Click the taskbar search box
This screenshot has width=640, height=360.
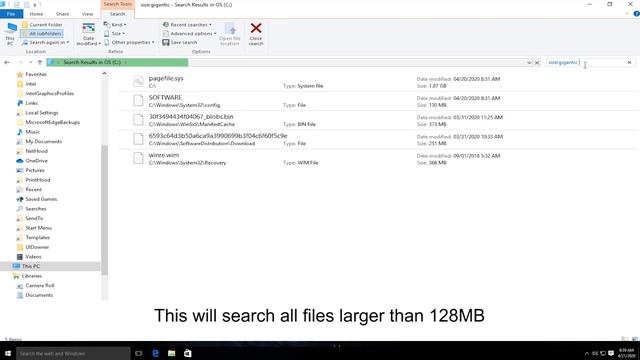point(73,353)
